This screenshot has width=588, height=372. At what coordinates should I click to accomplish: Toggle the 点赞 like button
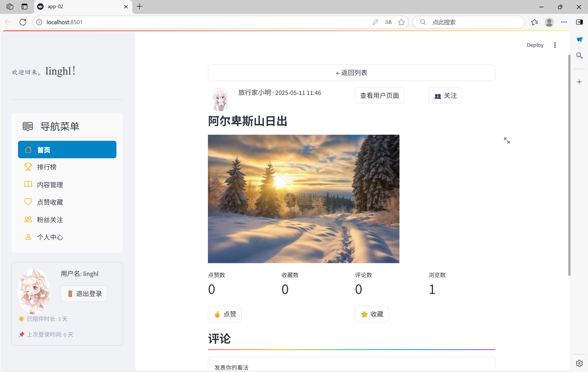(x=224, y=314)
